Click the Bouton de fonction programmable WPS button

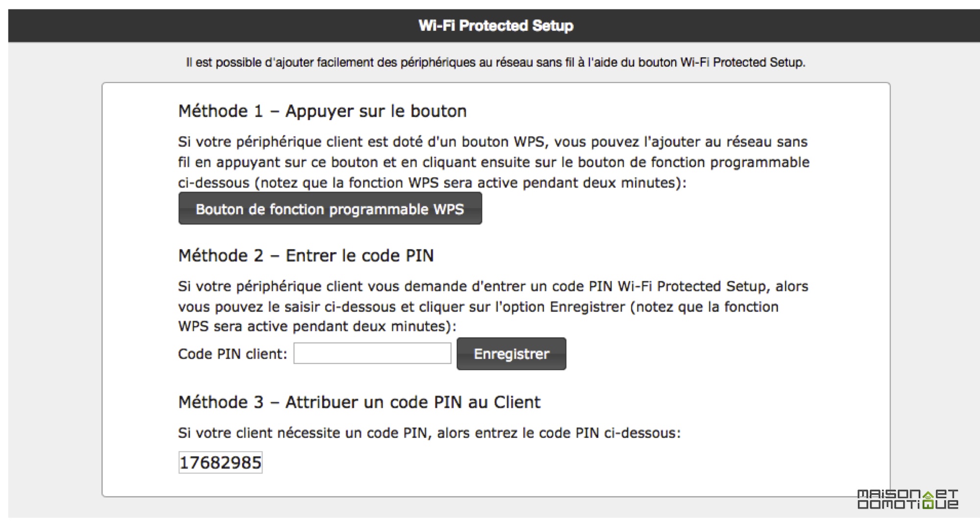coord(330,209)
